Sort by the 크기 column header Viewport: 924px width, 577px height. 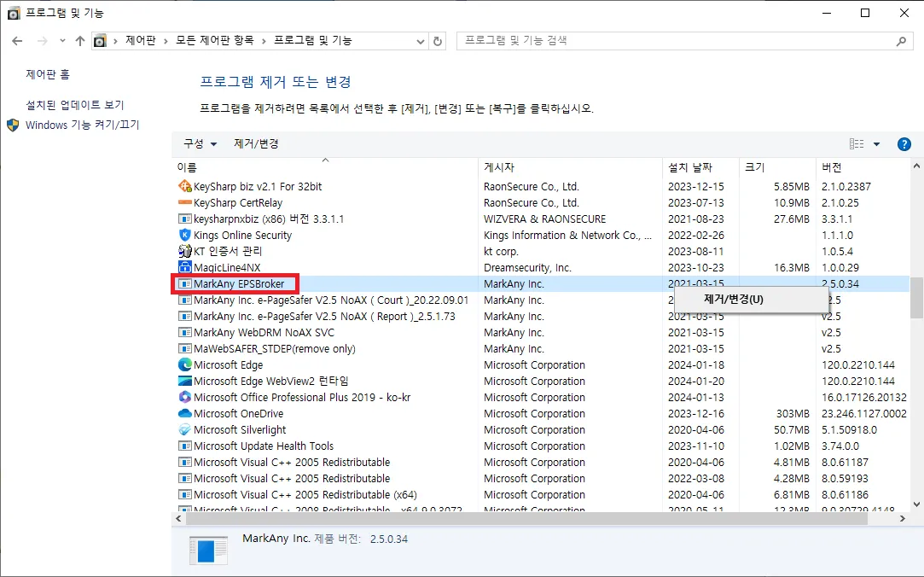(777, 167)
